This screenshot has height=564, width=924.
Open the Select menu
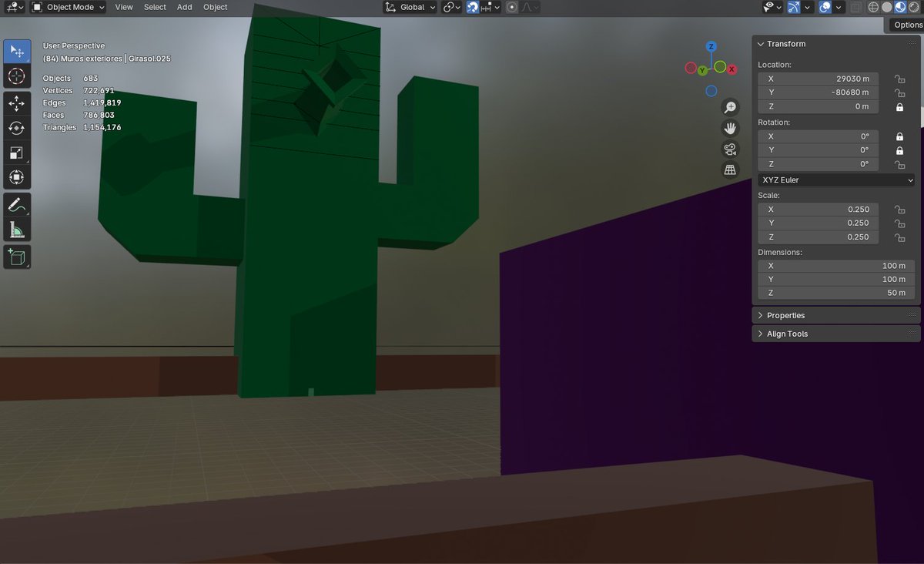coord(155,7)
